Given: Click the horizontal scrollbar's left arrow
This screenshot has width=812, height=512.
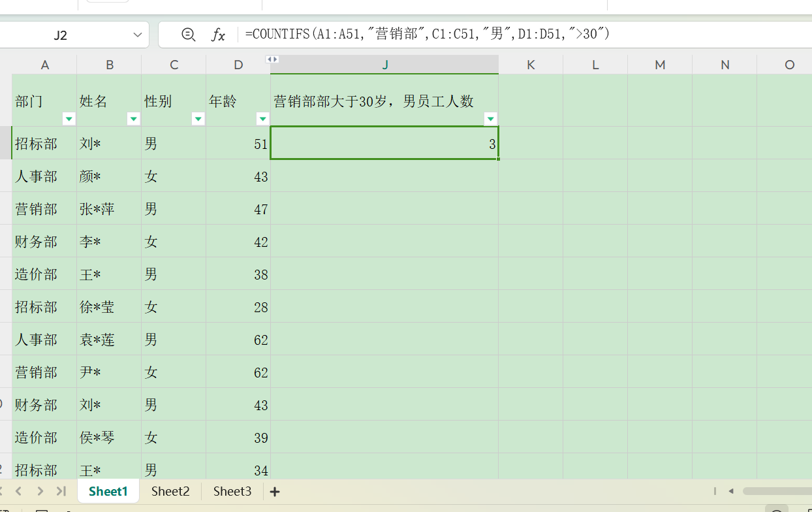Looking at the screenshot, I should click(731, 491).
